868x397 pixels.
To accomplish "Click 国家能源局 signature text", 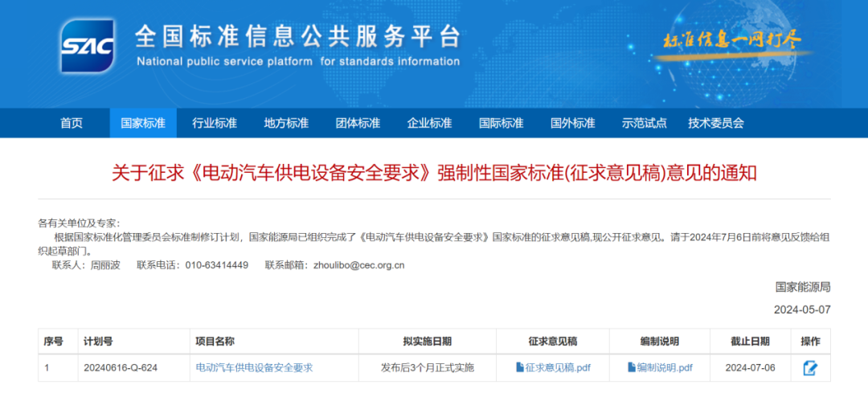I will click(803, 287).
